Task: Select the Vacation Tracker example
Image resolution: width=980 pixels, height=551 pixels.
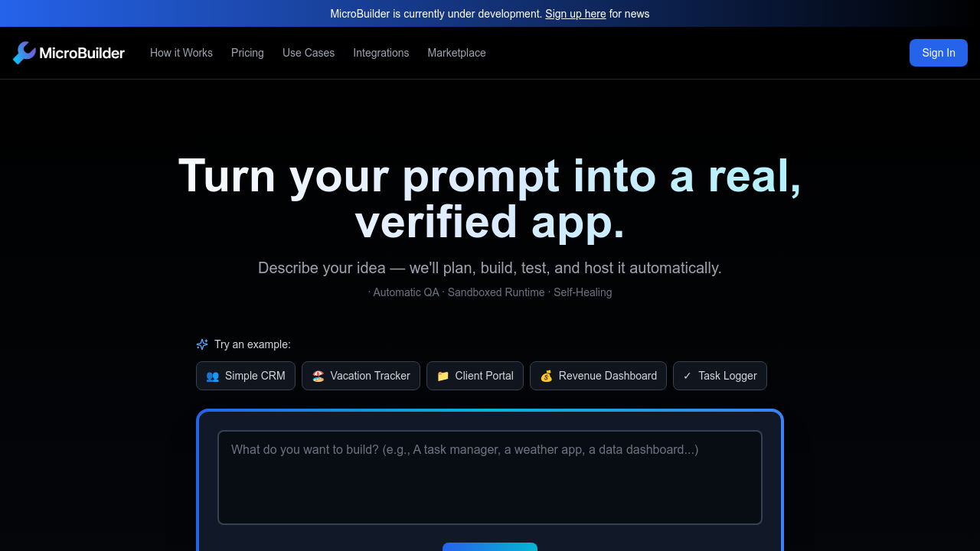Action: 361,376
